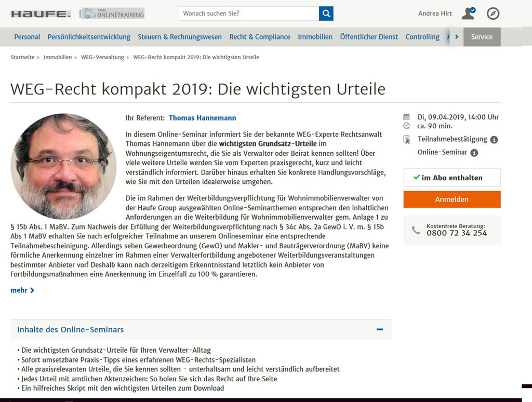This screenshot has height=402, width=532.
Task: Focus the Wonach suchen Sie search field
Action: click(248, 14)
